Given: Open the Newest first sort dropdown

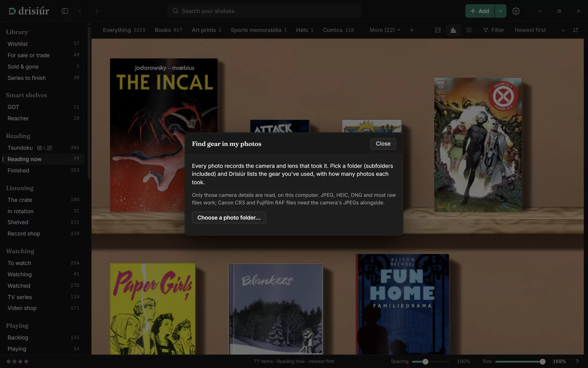Looking at the screenshot, I should [540, 30].
